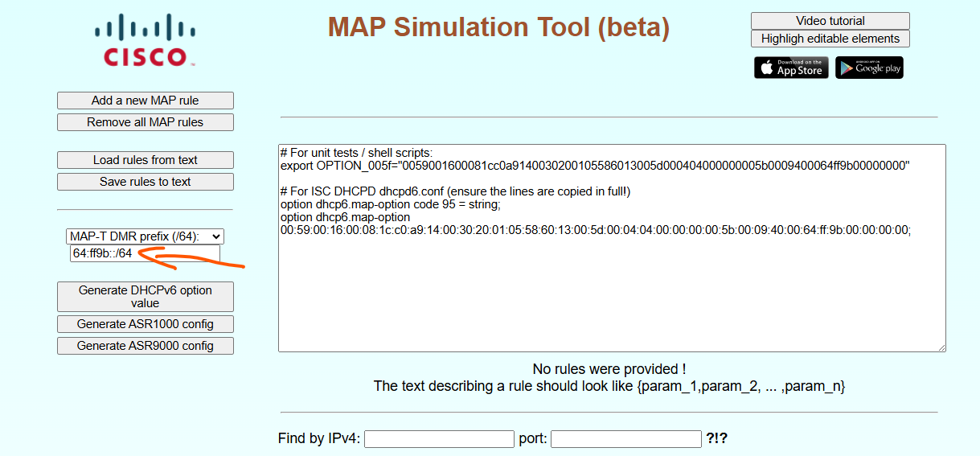Add a new MAP rule
Screen dimensions: 980x456
(145, 101)
